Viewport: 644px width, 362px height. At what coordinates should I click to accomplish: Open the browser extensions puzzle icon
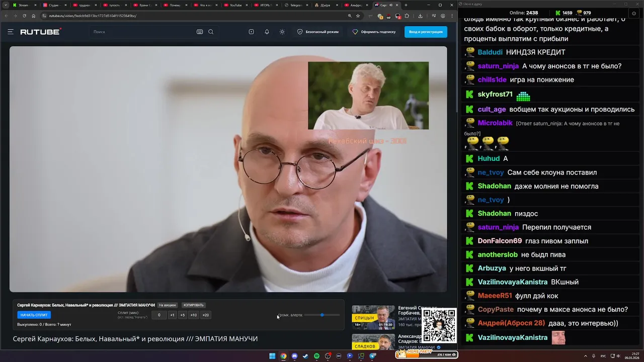407,16
